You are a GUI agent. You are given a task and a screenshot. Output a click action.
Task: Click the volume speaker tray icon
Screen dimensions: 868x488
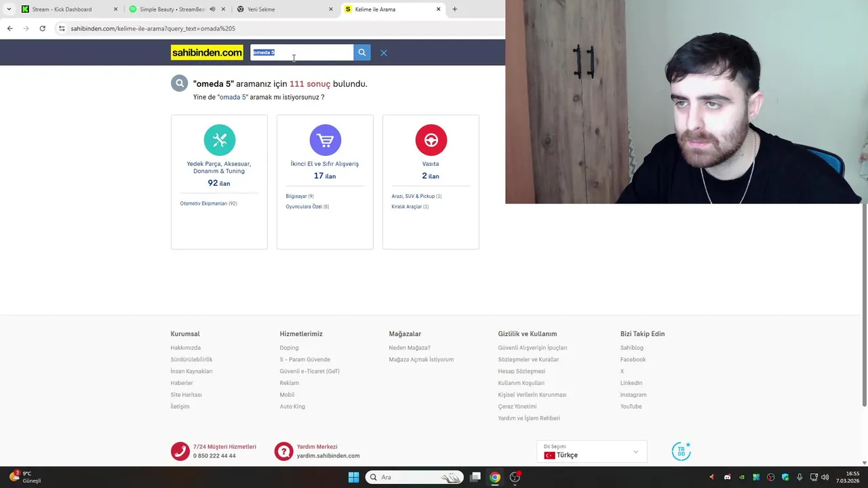tap(825, 477)
